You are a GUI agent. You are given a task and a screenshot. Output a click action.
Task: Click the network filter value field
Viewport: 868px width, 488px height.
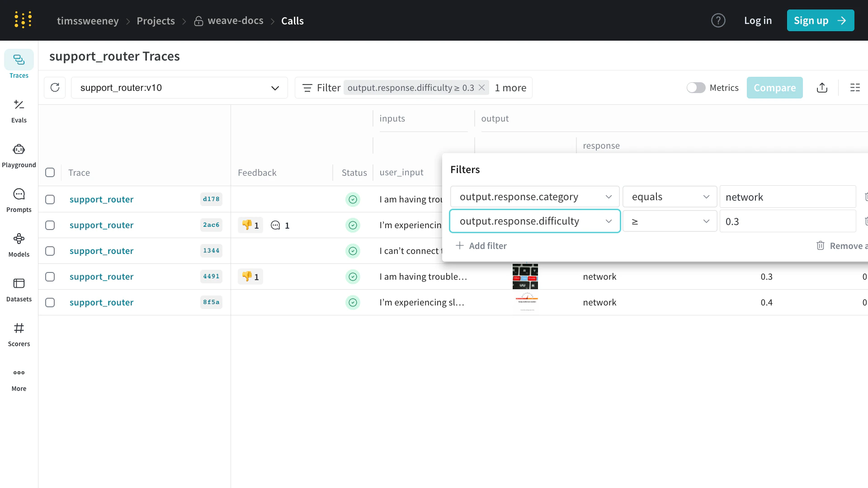(787, 197)
